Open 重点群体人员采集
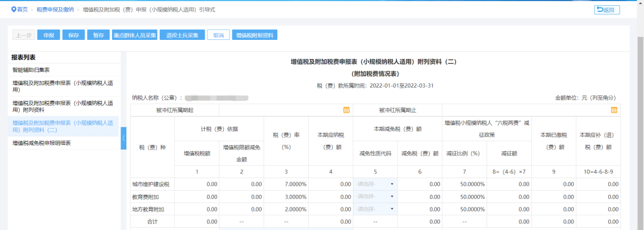The width and height of the screenshot is (644, 230). [135, 35]
